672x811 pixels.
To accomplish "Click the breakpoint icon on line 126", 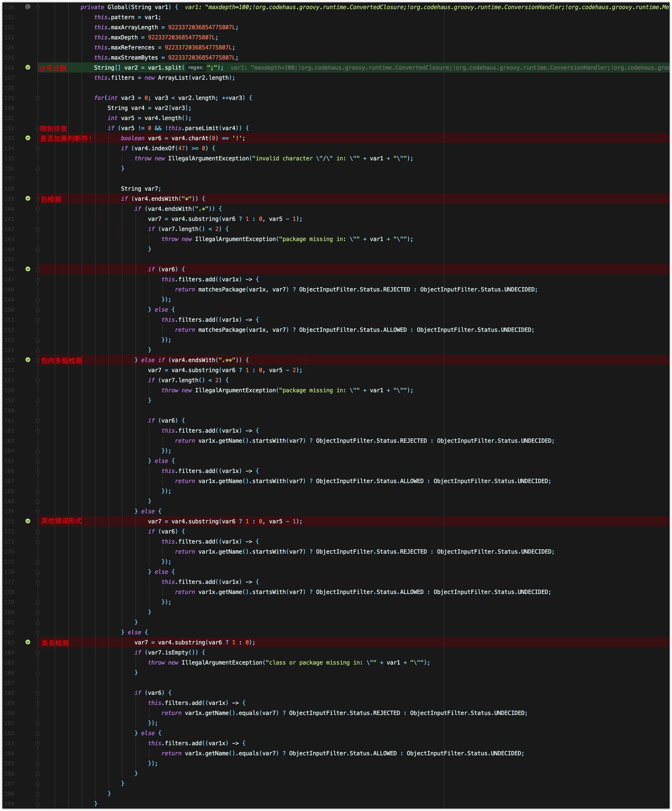I will pyautogui.click(x=28, y=67).
